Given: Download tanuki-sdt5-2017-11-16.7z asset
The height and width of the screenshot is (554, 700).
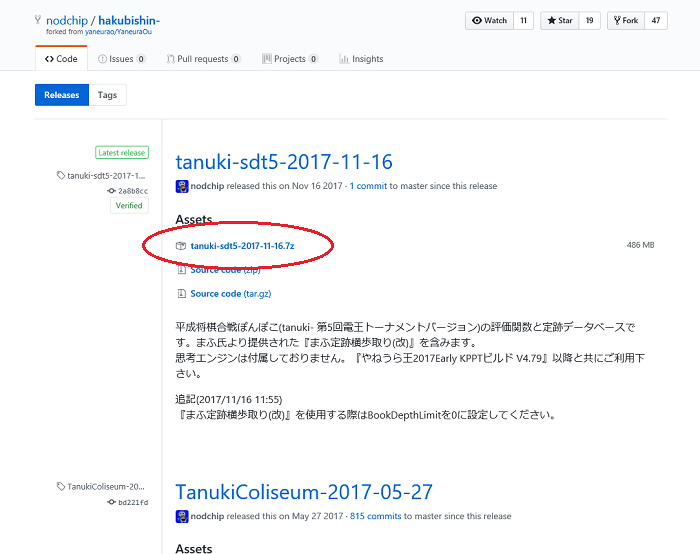Looking at the screenshot, I should pyautogui.click(x=242, y=246).
